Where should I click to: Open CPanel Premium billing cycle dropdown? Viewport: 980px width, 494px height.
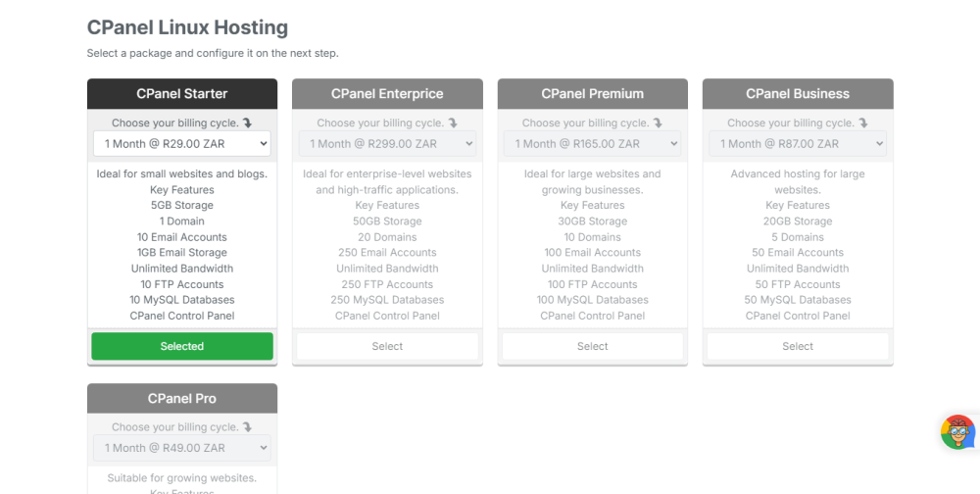point(593,144)
